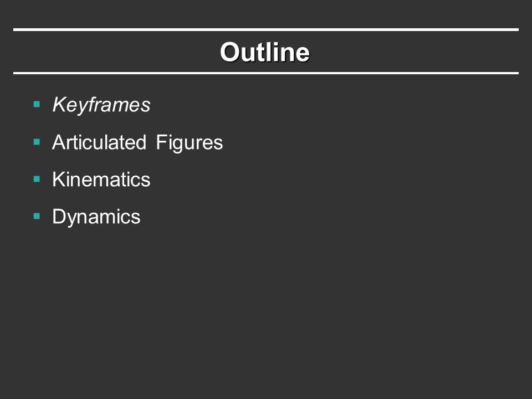Click the title bar area right of Outline

[x=414, y=52]
